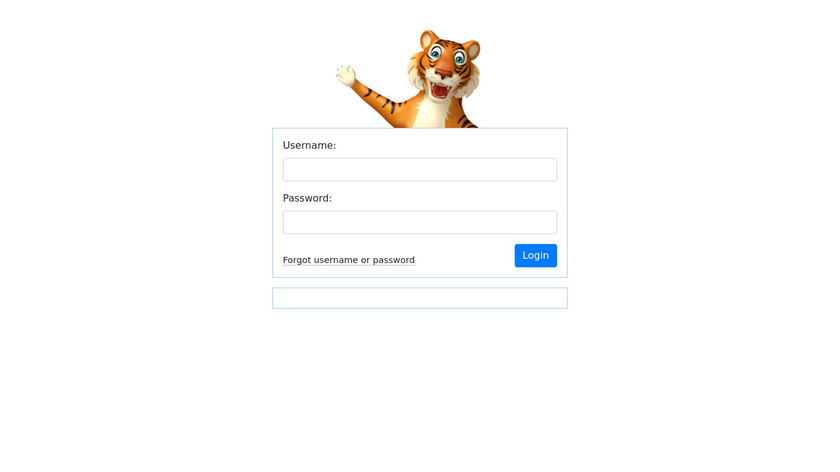Click the tiger's left ear
840x472 pixels.
429,40
